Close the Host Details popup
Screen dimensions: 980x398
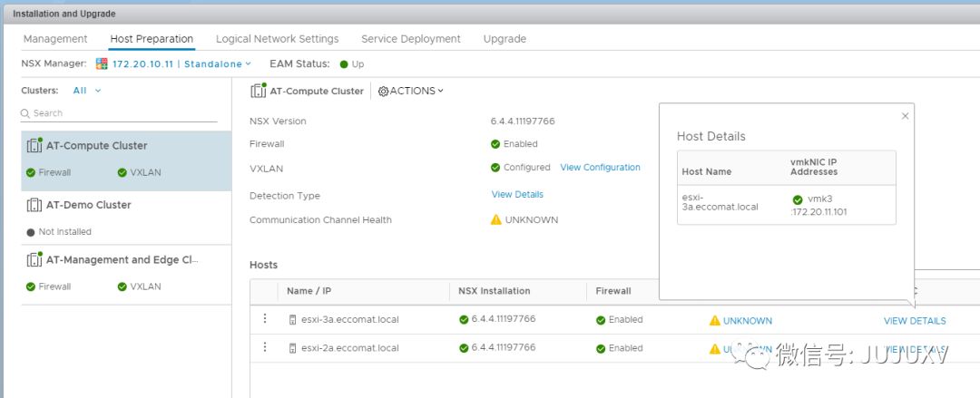(905, 116)
